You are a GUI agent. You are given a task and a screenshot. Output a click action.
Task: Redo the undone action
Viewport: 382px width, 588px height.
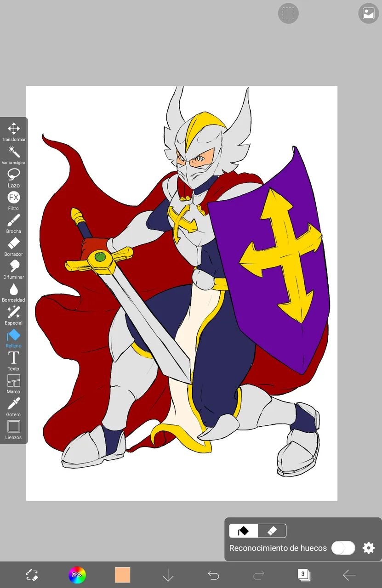259,575
